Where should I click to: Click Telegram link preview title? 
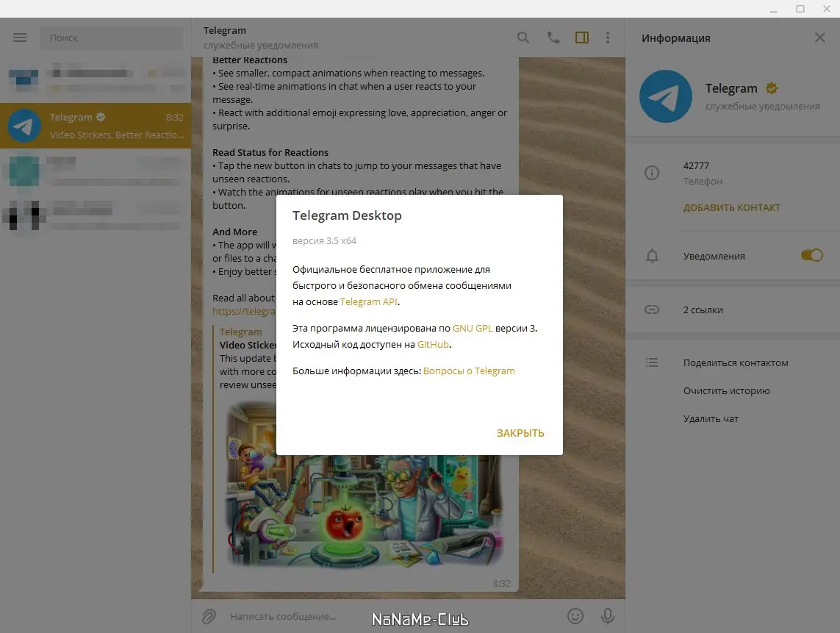240,332
